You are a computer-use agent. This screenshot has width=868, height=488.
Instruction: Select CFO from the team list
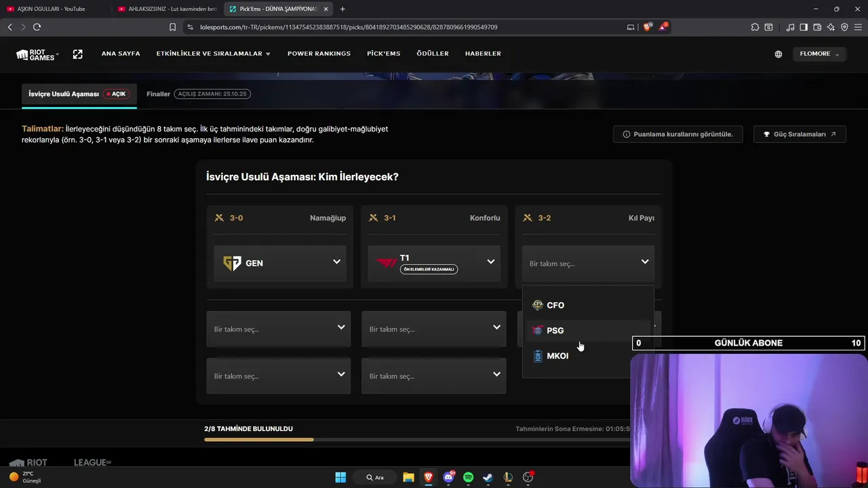[588, 305]
